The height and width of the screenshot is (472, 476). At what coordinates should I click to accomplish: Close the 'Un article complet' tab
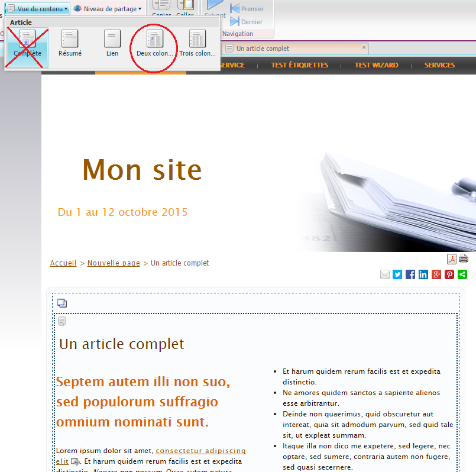[x=364, y=47]
